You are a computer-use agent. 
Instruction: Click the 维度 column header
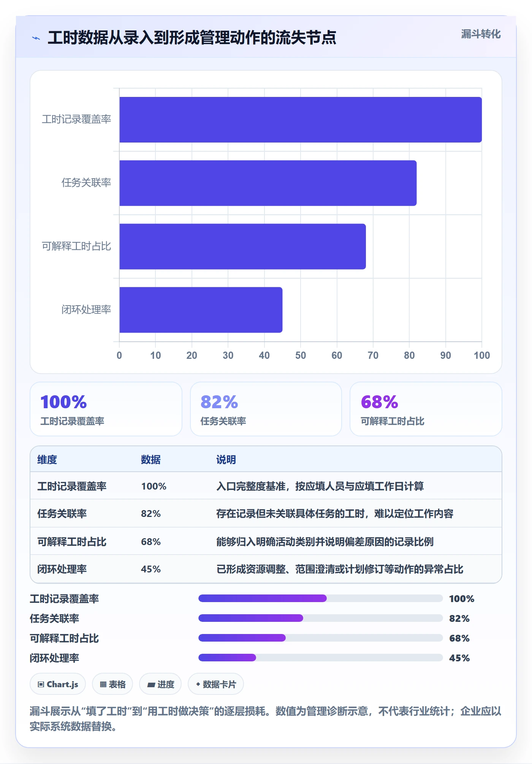(x=47, y=460)
